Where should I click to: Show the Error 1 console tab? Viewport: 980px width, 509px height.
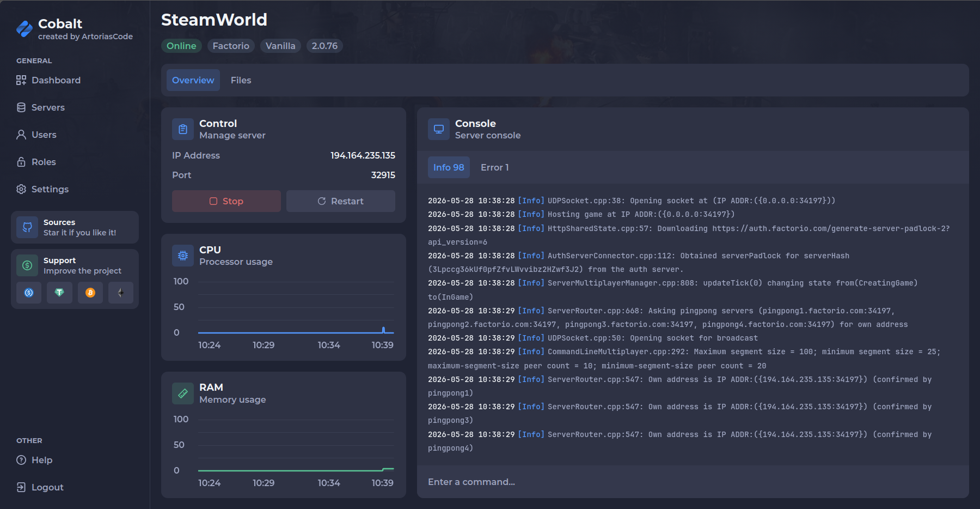click(x=494, y=167)
